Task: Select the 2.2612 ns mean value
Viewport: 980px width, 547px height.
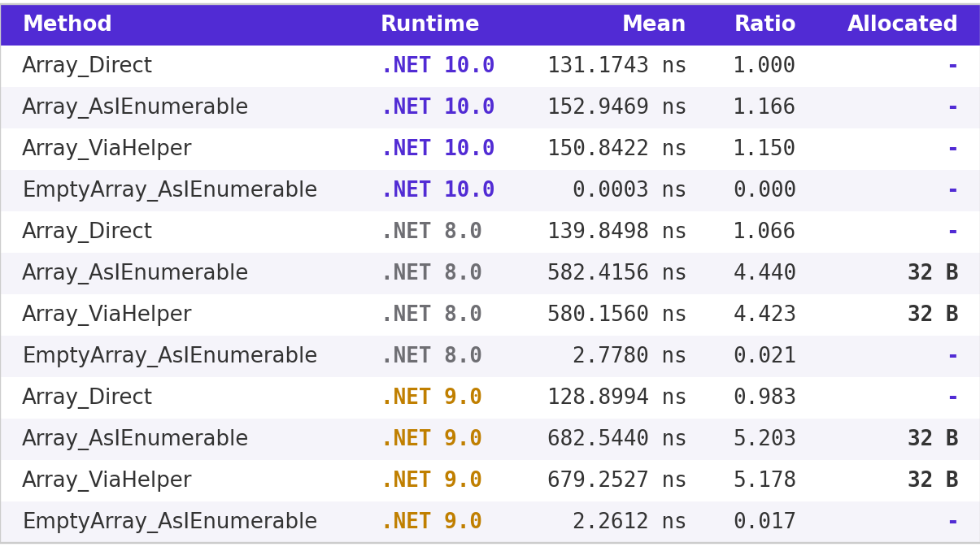Action: tap(629, 522)
